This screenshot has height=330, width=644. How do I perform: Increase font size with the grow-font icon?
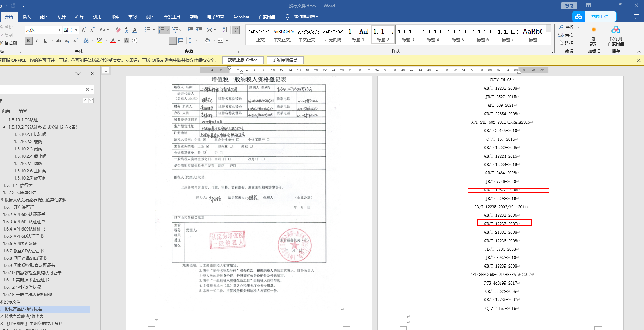tap(84, 30)
